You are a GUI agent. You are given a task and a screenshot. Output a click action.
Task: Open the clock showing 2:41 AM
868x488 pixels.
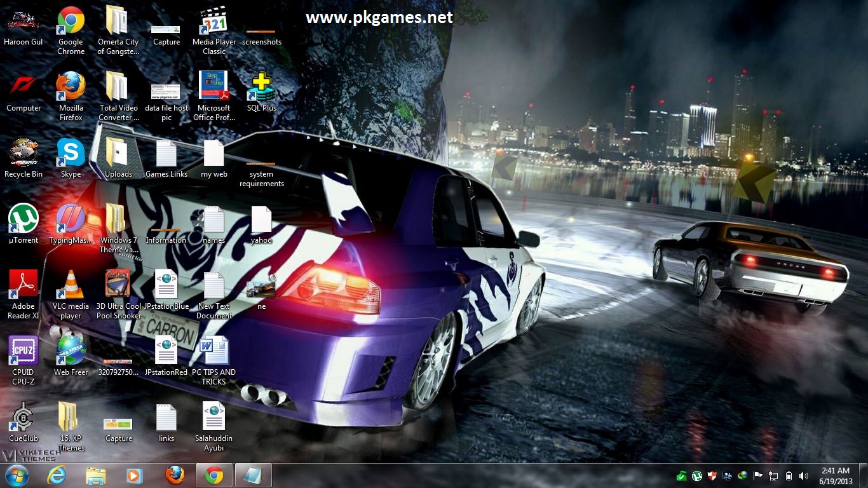tap(835, 475)
